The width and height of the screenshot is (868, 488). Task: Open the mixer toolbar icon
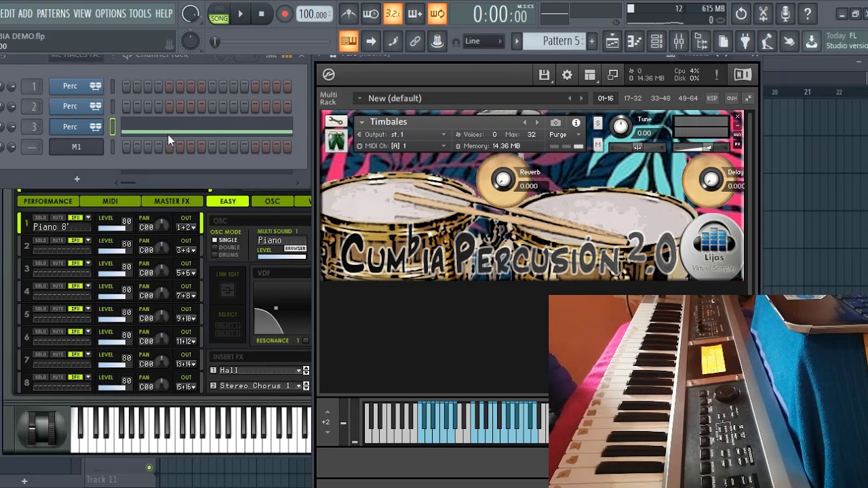point(679,41)
